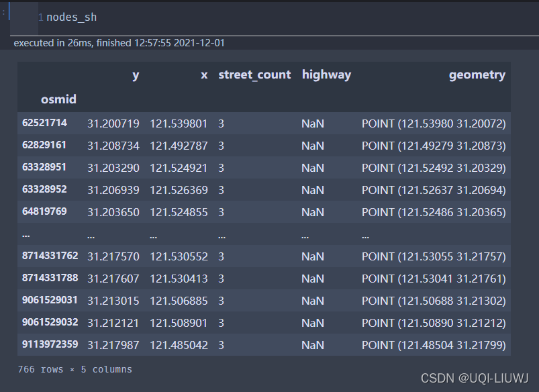Click the NaN highway cell for 9113972359
539x392 pixels.
pyautogui.click(x=313, y=345)
